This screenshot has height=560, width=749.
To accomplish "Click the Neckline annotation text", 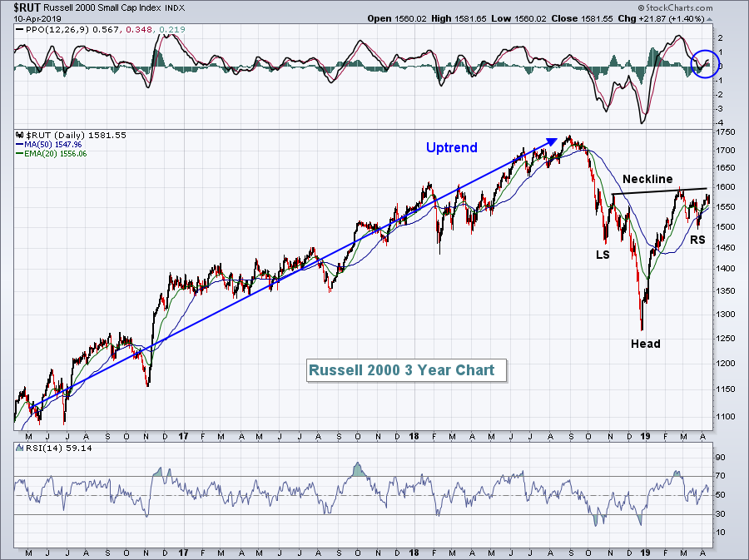I will coord(647,179).
